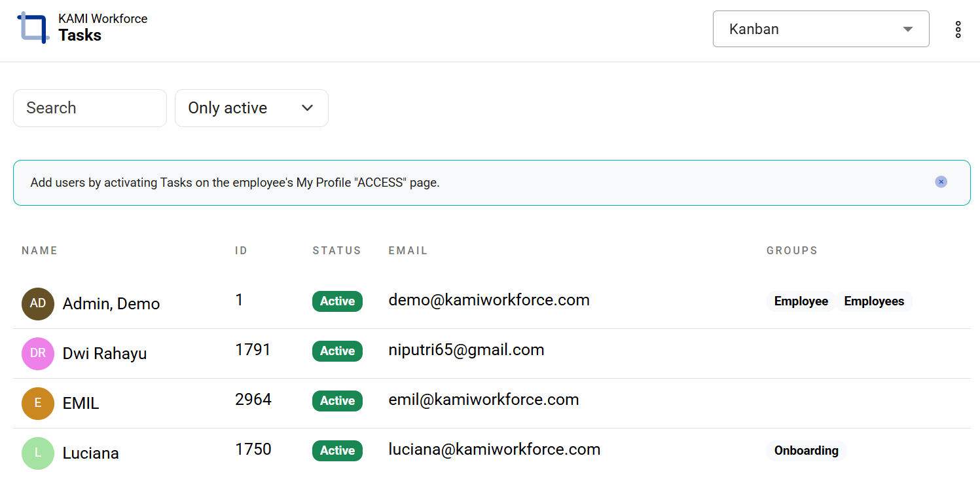Click the Active badge in EMIL's row
Screen dimensions: 980x477
(x=337, y=401)
